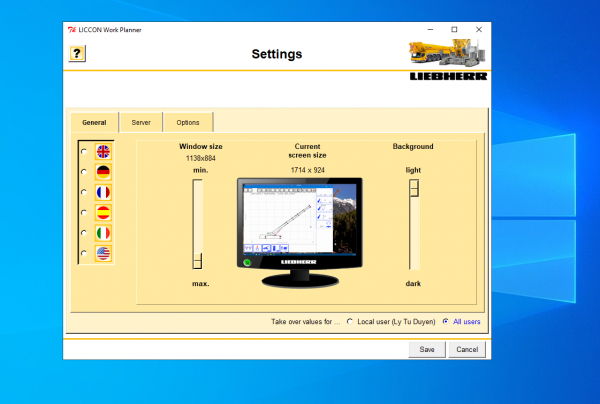Viewport: 600px width, 404px height.
Task: Maximize the LICCON Work Planner window
Action: 454,29
